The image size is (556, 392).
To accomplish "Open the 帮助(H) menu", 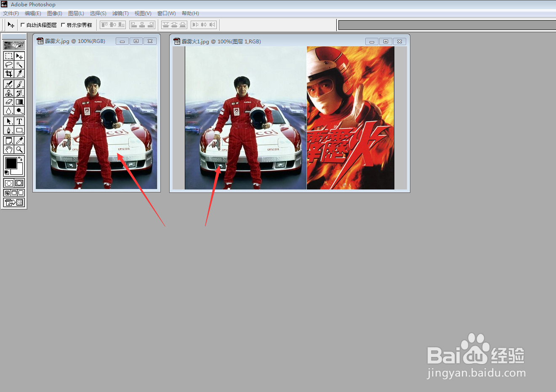I will click(190, 13).
